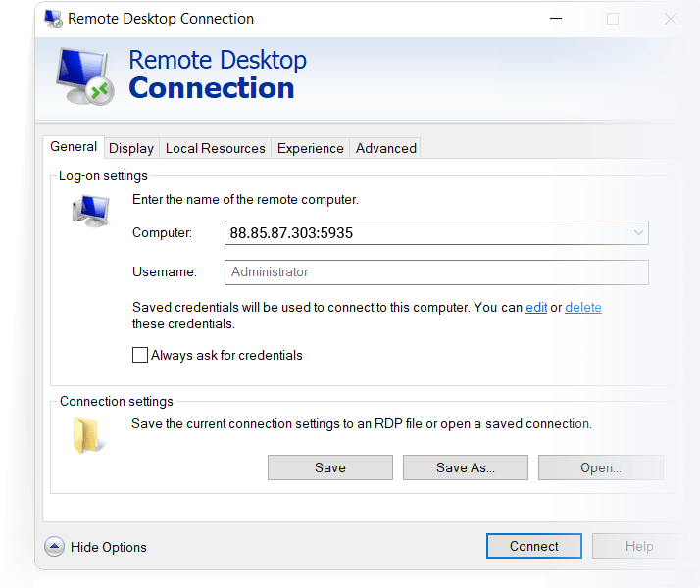The height and width of the screenshot is (588, 700).
Task: Open the Display tab
Action: pyautogui.click(x=131, y=148)
